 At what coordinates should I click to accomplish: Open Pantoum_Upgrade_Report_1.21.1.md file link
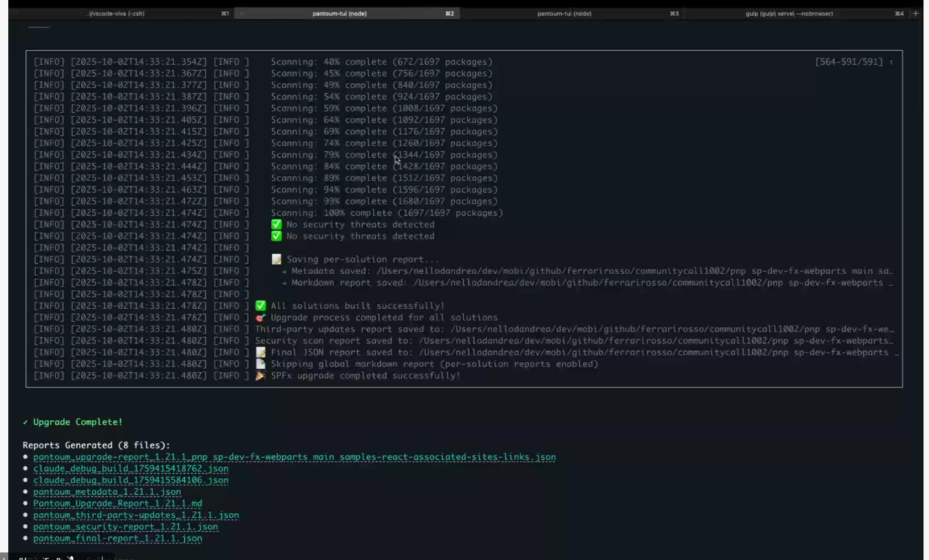pyautogui.click(x=118, y=504)
